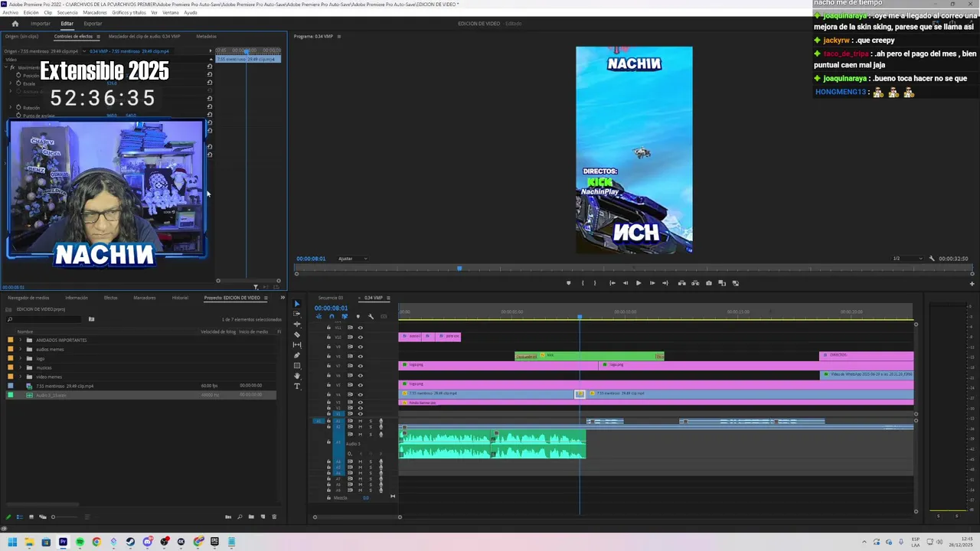Toggle V4 track visibility eye
Screen dimensions: 980x551
[x=360, y=394]
